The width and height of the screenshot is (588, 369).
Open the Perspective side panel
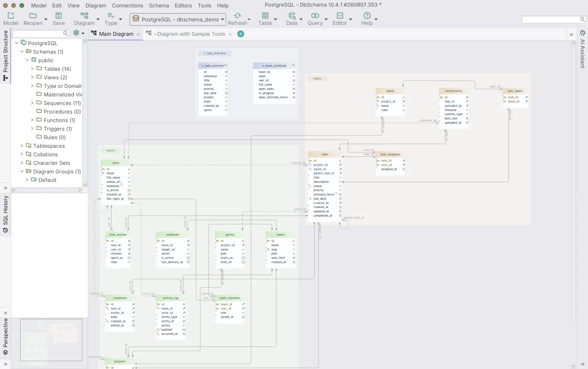[5, 337]
